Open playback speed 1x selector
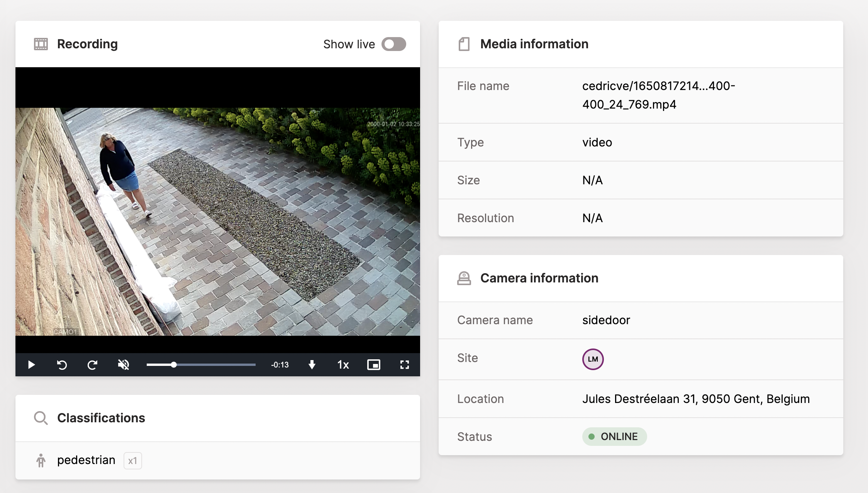 click(343, 365)
